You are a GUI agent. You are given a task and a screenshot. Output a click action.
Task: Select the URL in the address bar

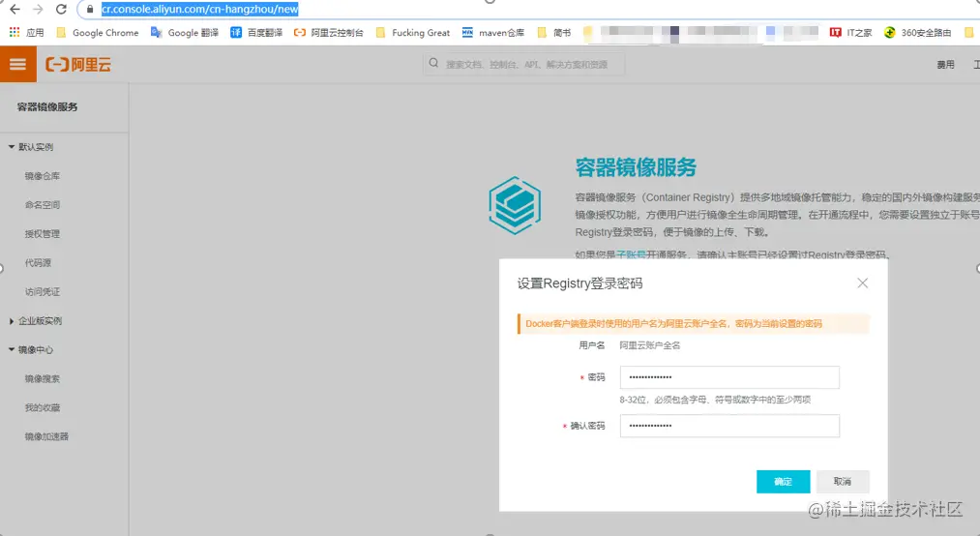200,10
